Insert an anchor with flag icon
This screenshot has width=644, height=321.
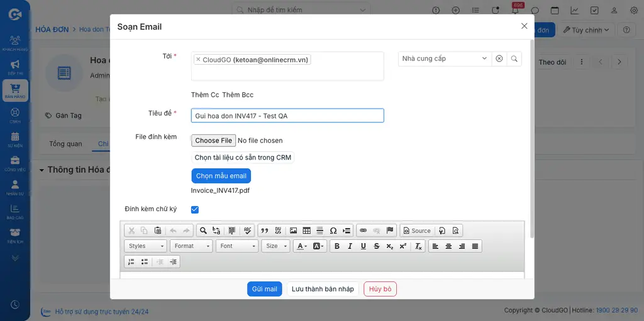pos(390,231)
